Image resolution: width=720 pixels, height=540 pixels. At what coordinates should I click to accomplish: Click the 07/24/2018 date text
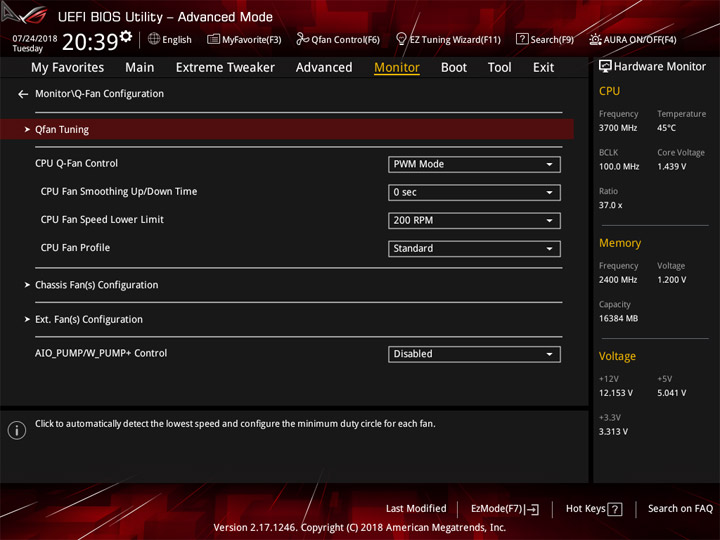[35, 39]
